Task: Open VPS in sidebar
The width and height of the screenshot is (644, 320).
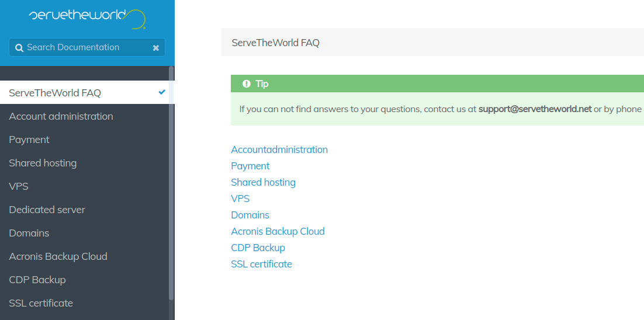Action: (x=87, y=186)
